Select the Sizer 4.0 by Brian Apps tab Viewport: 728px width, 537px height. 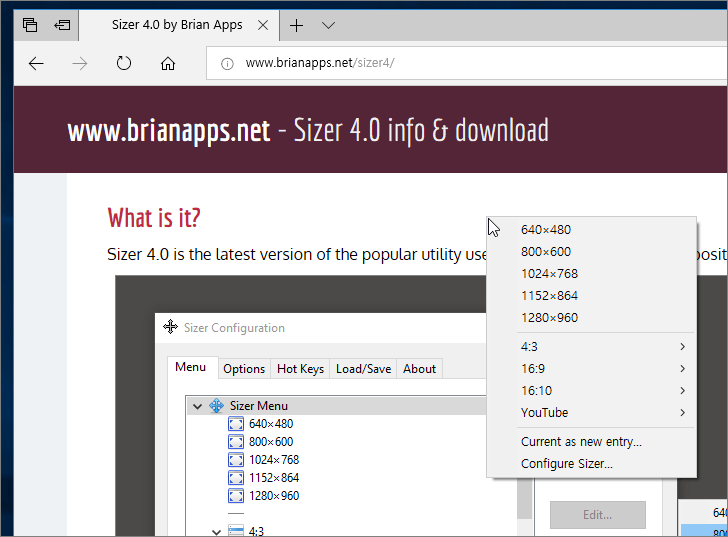point(176,25)
